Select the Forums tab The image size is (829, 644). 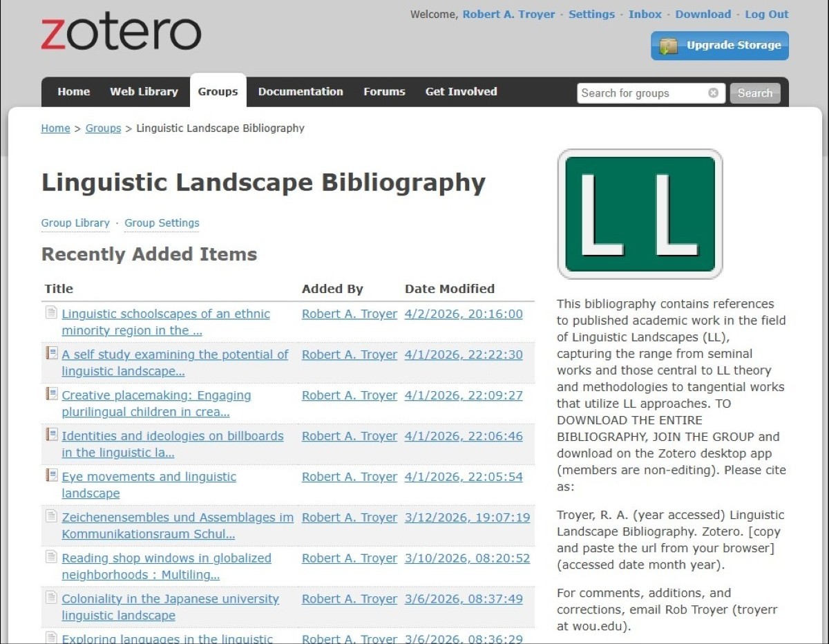click(x=384, y=91)
